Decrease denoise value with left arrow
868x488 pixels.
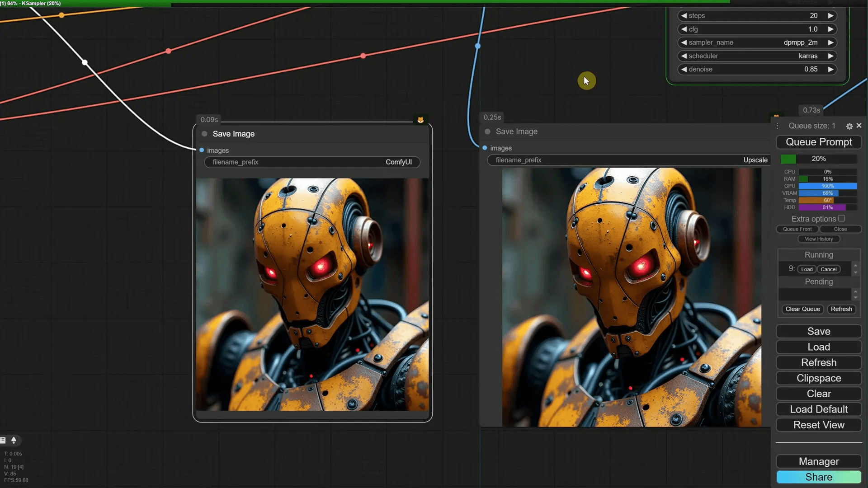click(684, 69)
